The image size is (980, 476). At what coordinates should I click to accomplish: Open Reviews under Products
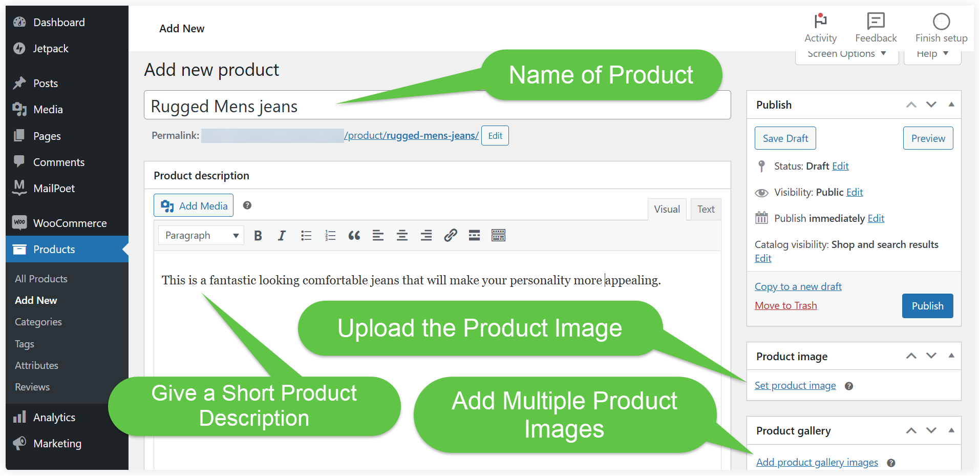[32, 387]
